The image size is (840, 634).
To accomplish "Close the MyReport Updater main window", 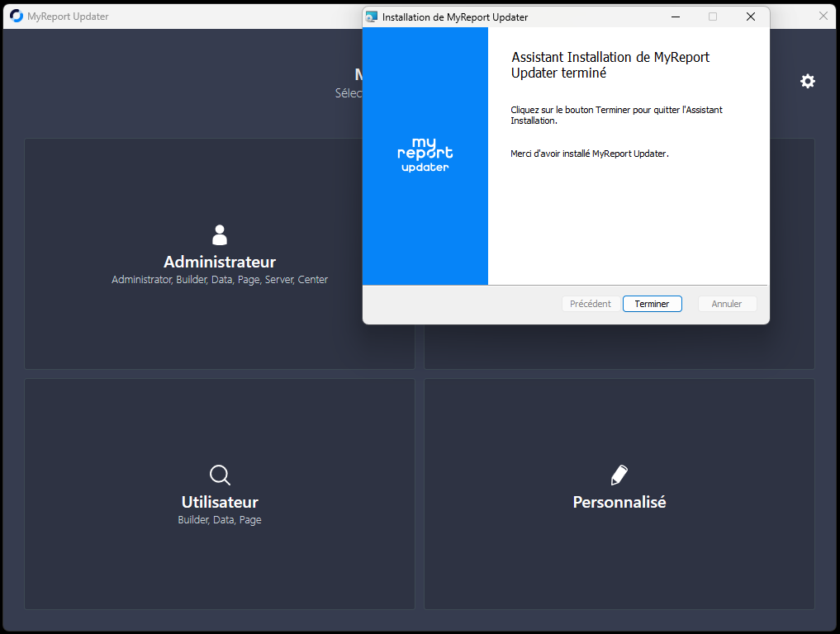I will [823, 16].
